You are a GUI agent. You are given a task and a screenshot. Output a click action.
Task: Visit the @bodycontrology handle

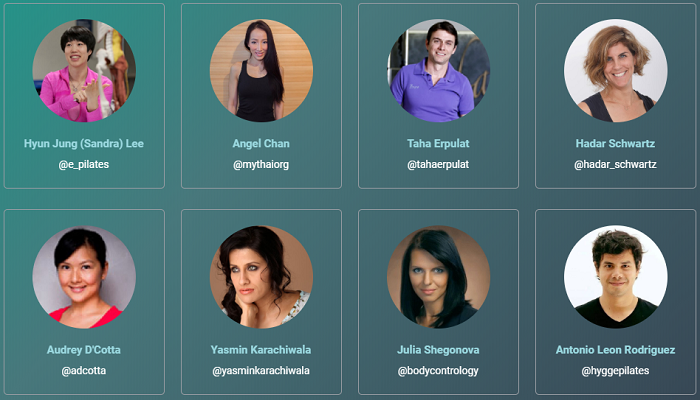coord(438,371)
